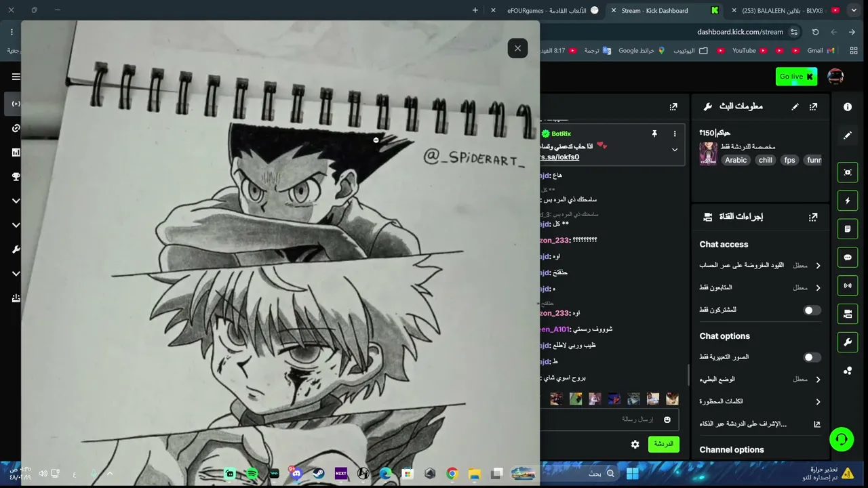Click the lightning bolt icon in sidebar
The width and height of the screenshot is (868, 488).
(x=848, y=201)
